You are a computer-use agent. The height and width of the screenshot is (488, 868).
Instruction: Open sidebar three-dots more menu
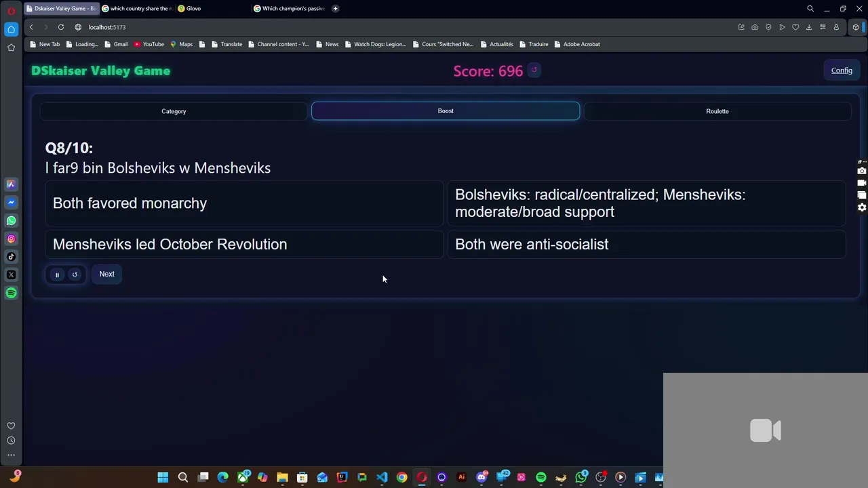11,455
